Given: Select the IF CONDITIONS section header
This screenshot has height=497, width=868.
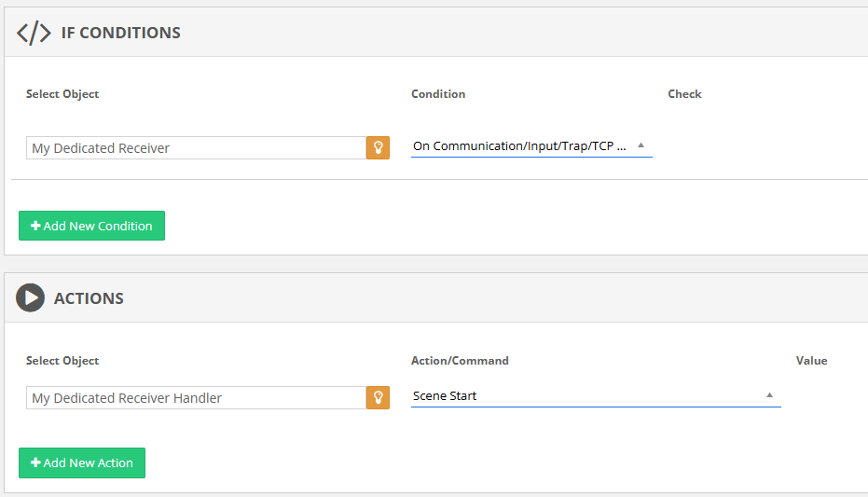Looking at the screenshot, I should tap(120, 33).
